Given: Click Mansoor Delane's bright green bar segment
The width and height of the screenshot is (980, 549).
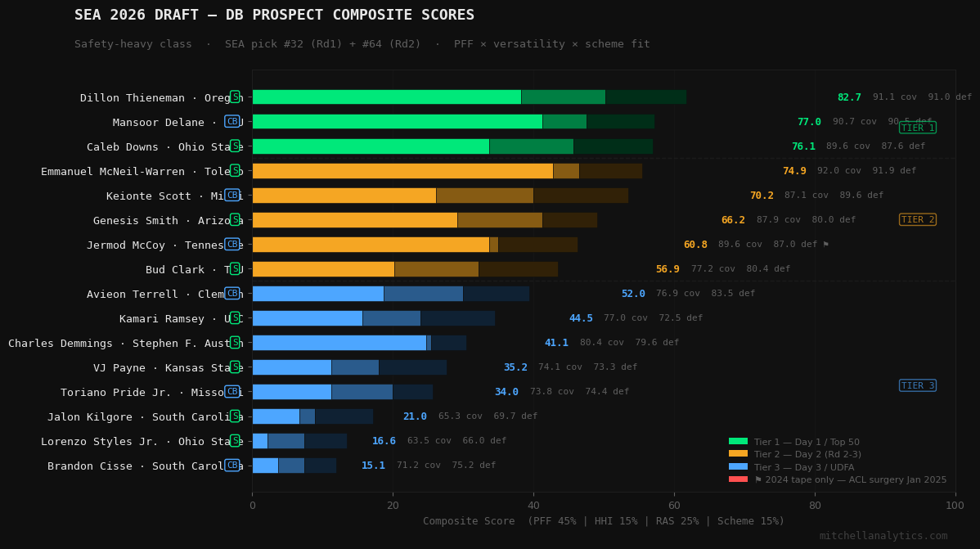Looking at the screenshot, I should (x=398, y=121).
